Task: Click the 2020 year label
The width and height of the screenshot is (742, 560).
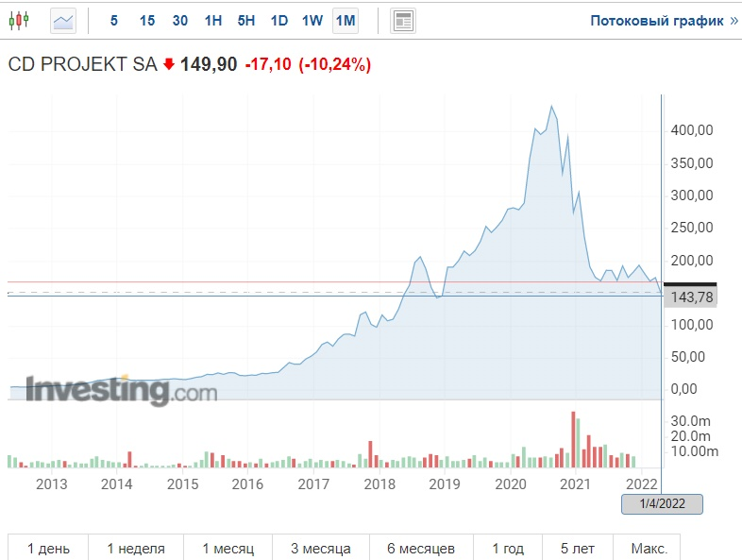Action: 511,484
